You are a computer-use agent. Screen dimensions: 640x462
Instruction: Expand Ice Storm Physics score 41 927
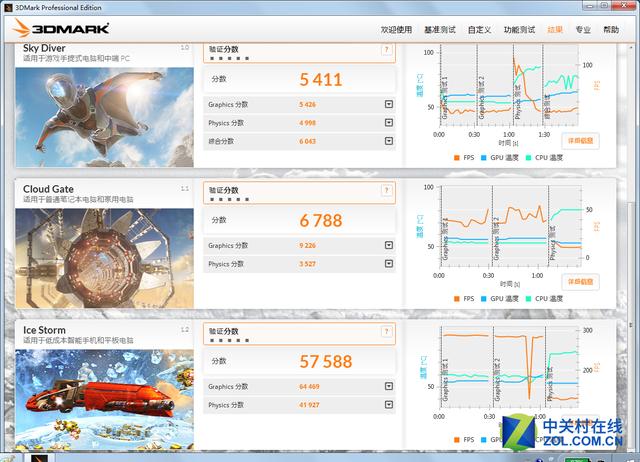[x=389, y=404]
